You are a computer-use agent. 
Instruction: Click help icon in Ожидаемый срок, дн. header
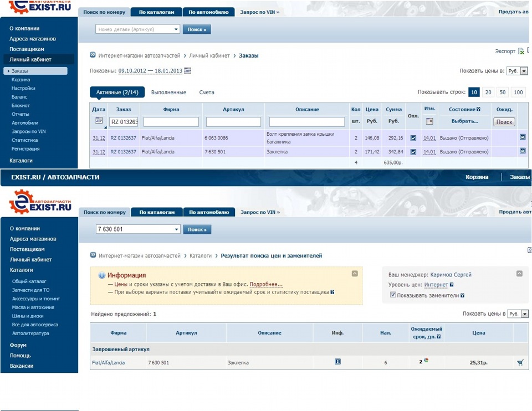pos(439,336)
